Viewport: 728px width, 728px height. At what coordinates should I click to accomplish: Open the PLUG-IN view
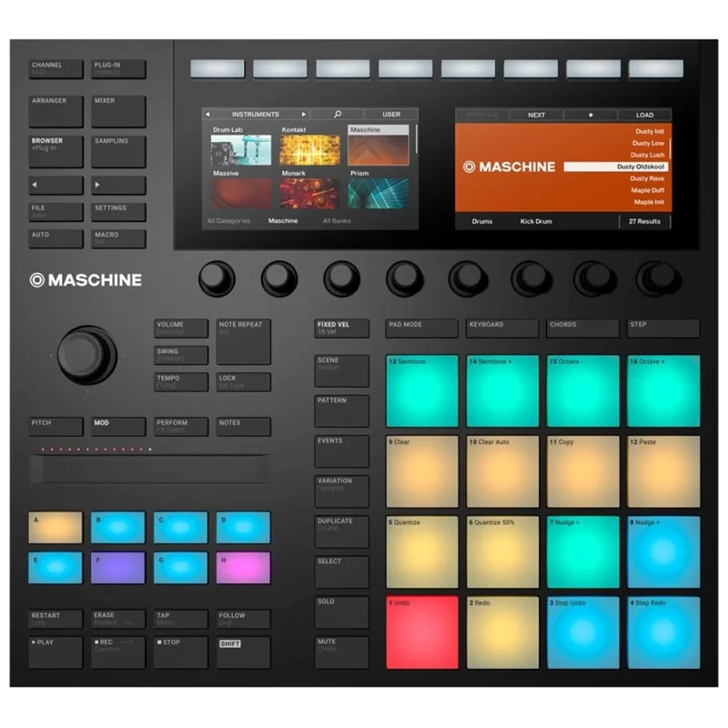[x=118, y=69]
